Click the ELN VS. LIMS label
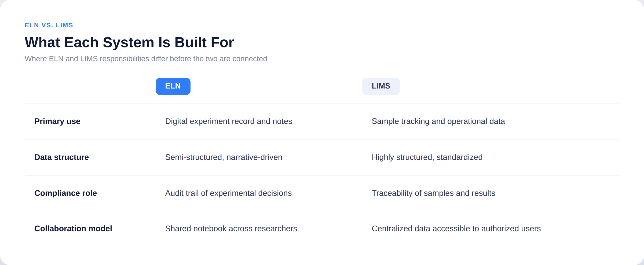The image size is (644, 265). coord(49,25)
